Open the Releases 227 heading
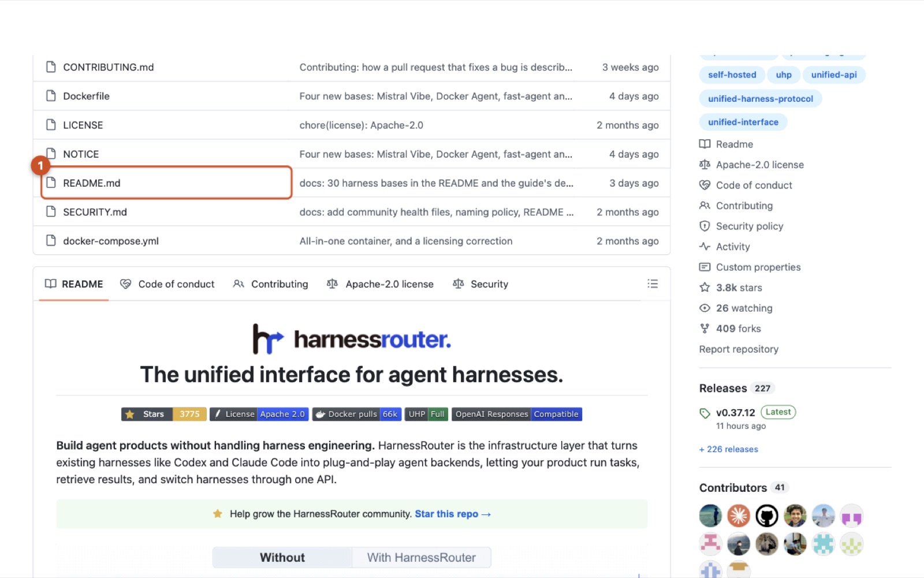Viewport: 924px width, 578px height. [x=736, y=388]
